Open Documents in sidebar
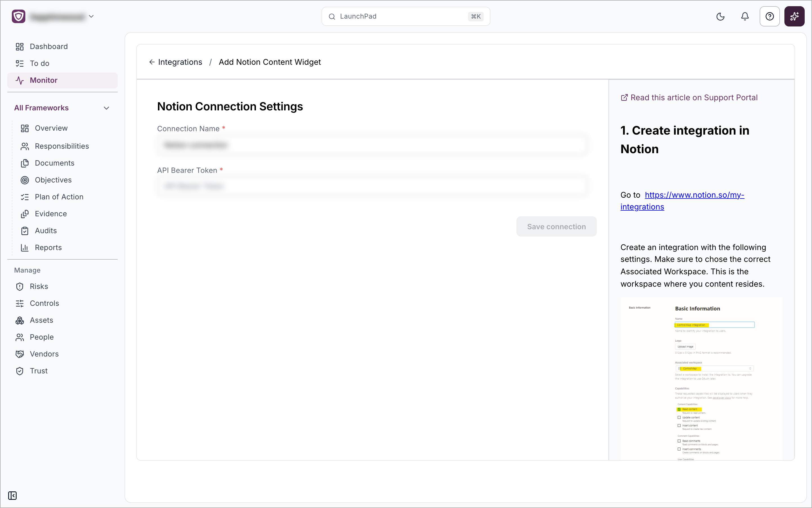Viewport: 812px width, 508px height. (x=55, y=163)
